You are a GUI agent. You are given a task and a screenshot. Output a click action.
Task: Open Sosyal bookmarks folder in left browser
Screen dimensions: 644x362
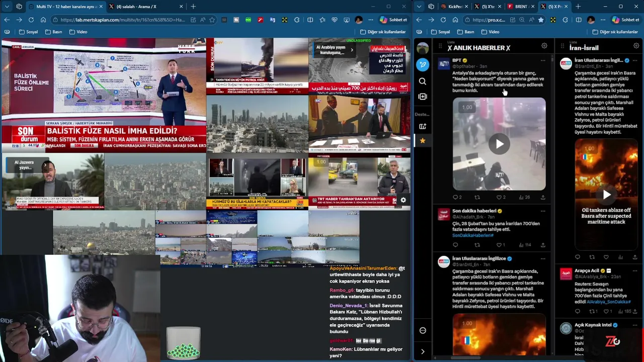[28, 32]
